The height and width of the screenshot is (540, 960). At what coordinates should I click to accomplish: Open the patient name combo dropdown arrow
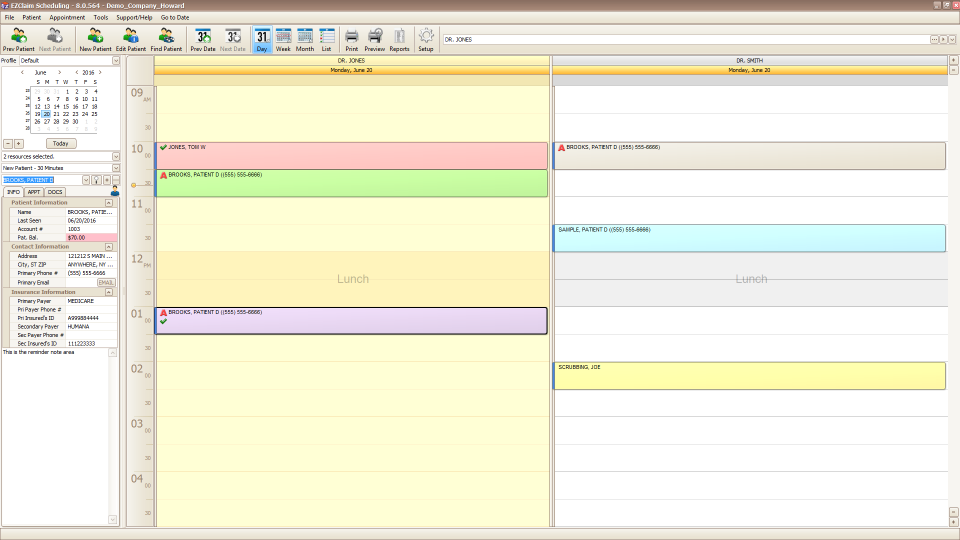(x=86, y=180)
